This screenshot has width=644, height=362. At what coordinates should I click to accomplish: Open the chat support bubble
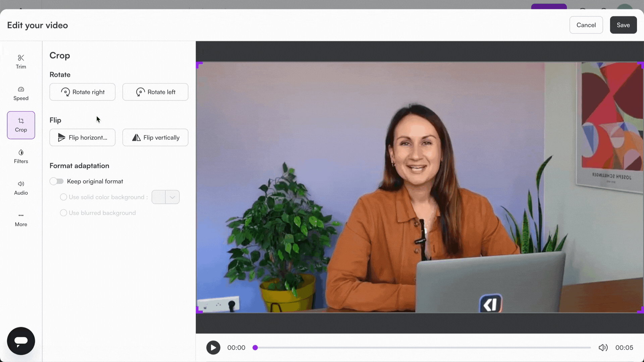click(20, 341)
